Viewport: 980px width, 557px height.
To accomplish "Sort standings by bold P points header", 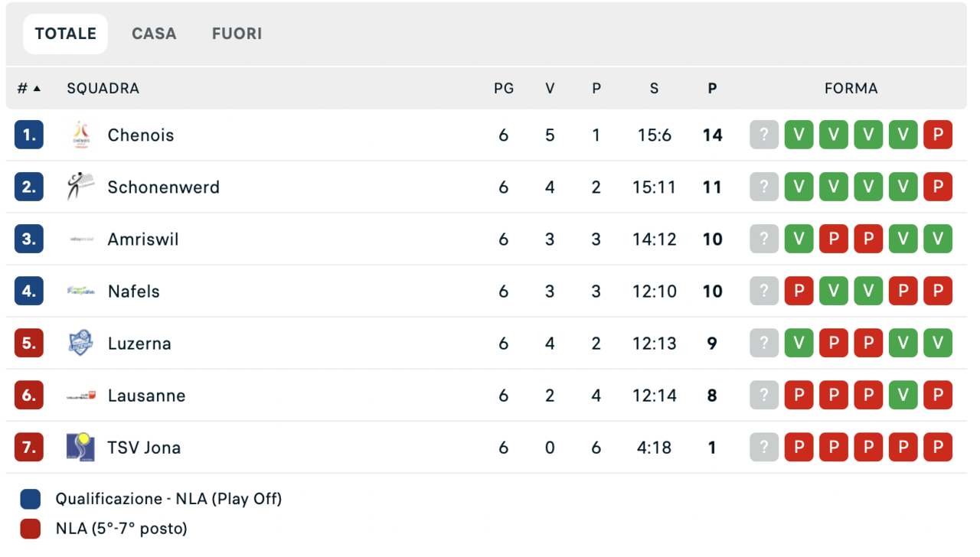I will tap(712, 88).
